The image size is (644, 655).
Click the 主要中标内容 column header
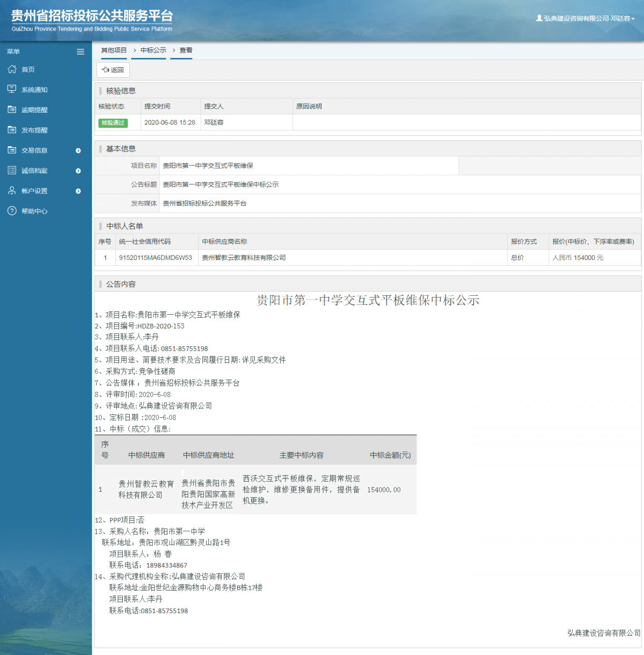point(301,455)
